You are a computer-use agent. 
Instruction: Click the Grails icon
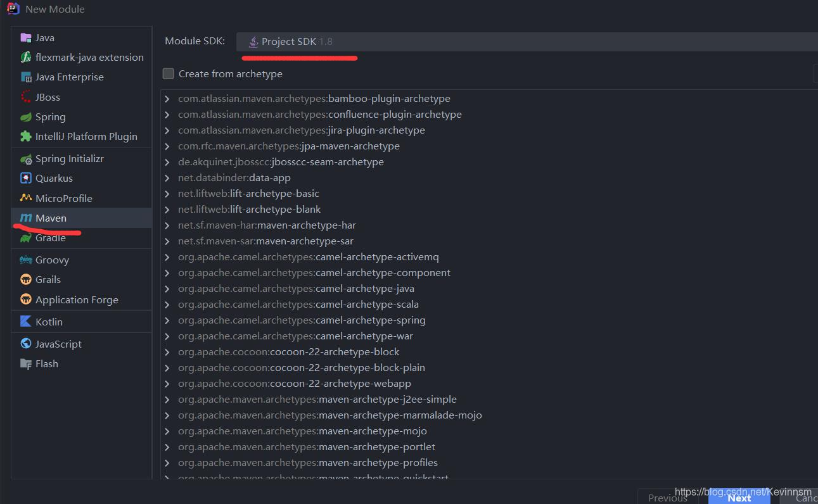coord(26,279)
